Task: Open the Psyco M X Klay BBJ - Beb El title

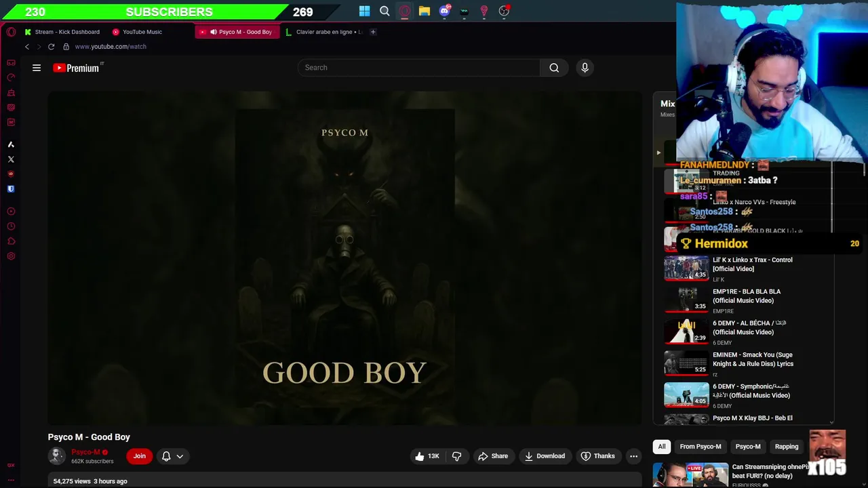Action: (x=752, y=418)
